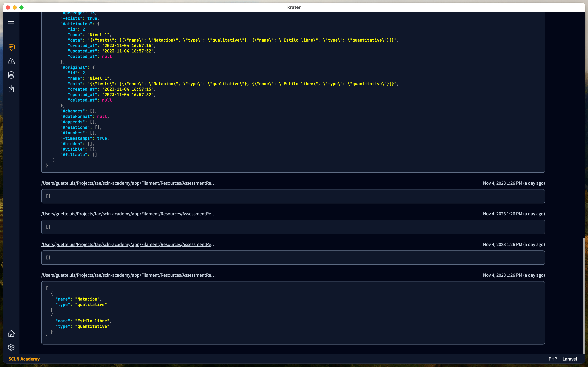Click the "#hidden" key line
This screenshot has width=588, height=367.
click(x=77, y=144)
